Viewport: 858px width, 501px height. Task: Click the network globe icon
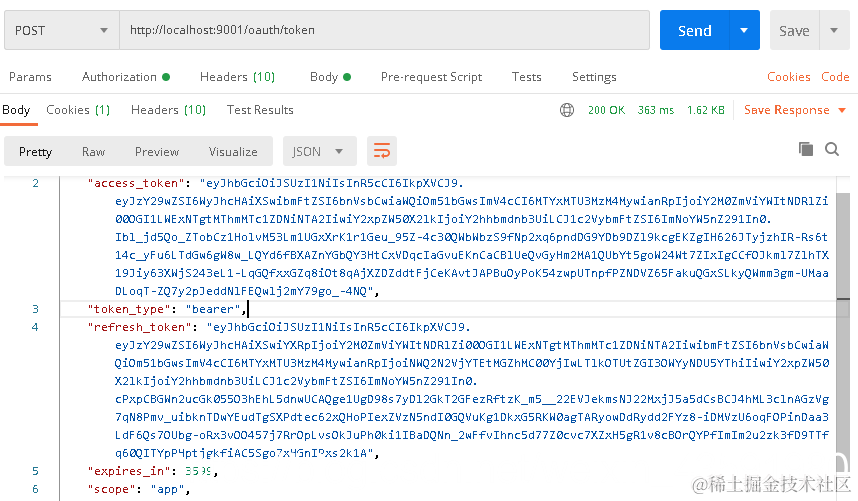pos(567,110)
